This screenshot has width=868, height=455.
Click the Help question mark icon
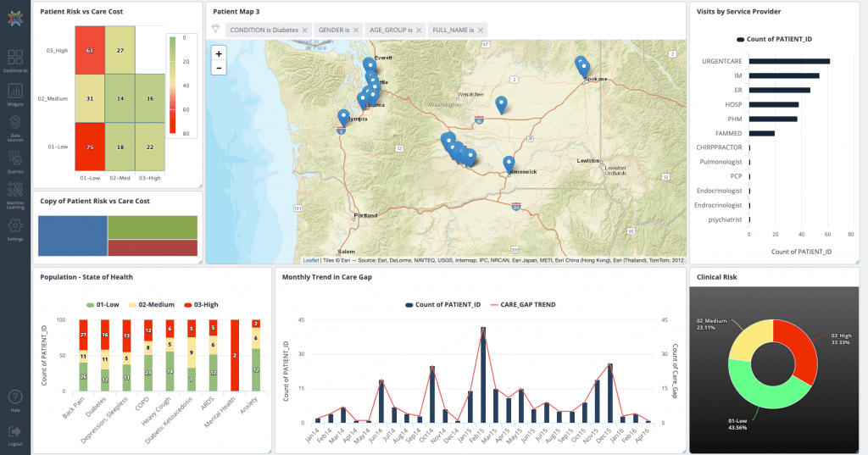(x=15, y=398)
